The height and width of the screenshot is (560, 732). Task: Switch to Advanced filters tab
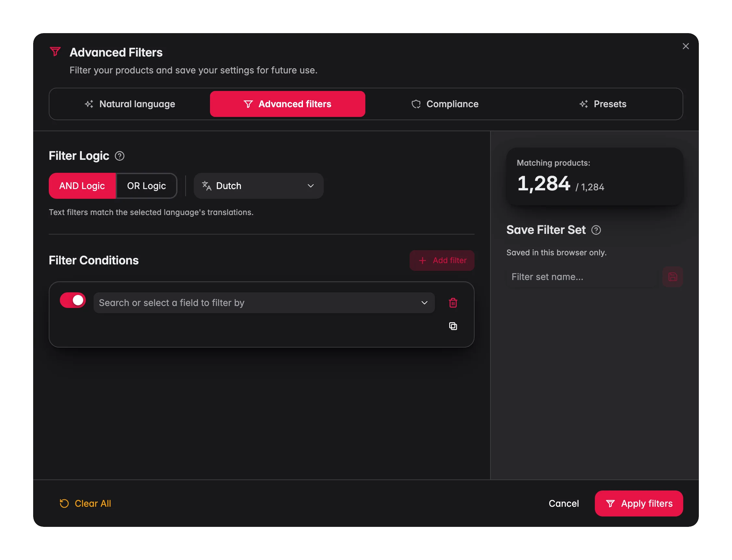(x=287, y=104)
